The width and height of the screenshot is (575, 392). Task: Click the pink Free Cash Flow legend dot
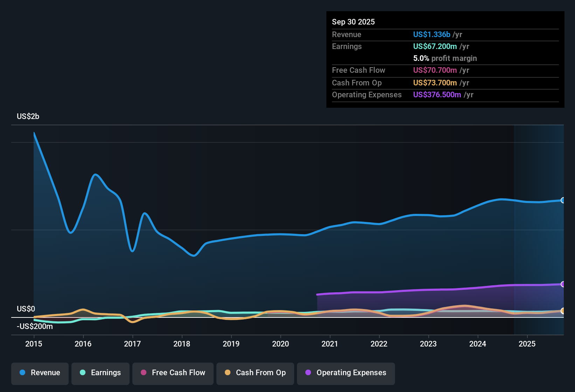coord(143,373)
